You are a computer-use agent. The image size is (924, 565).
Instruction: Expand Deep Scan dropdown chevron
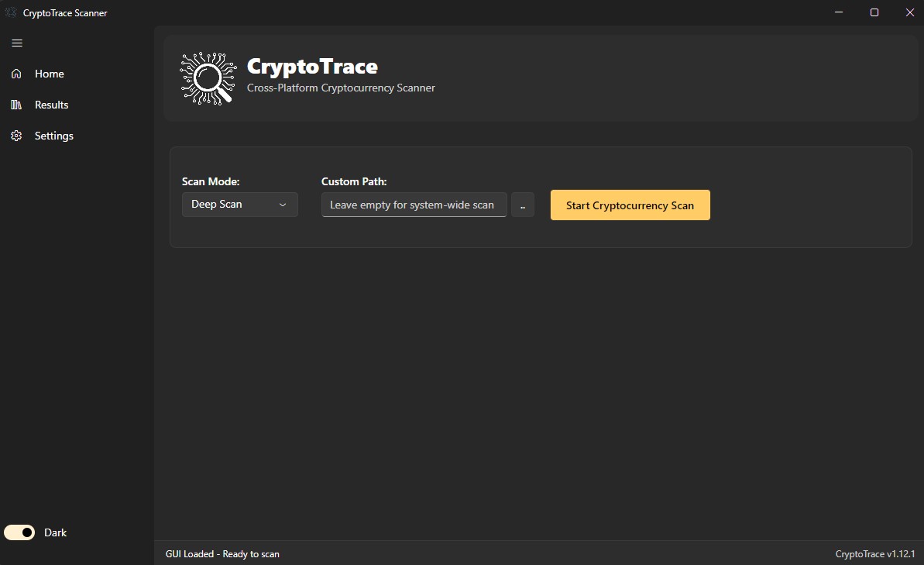click(283, 205)
